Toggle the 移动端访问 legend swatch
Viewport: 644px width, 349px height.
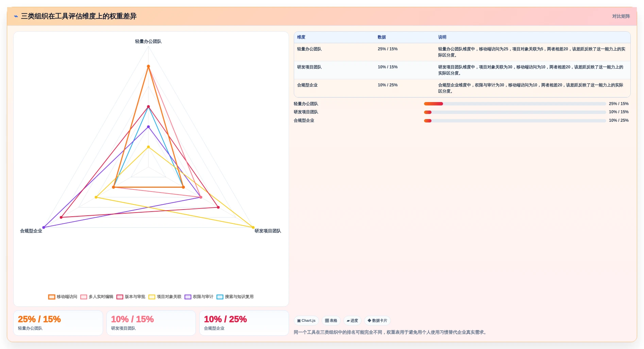(x=52, y=297)
